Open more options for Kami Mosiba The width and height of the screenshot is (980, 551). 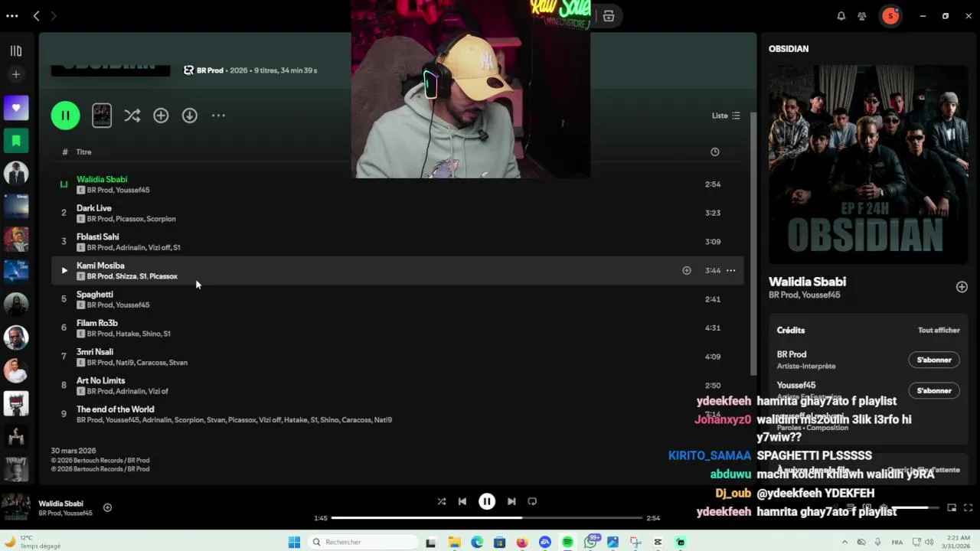tap(731, 270)
